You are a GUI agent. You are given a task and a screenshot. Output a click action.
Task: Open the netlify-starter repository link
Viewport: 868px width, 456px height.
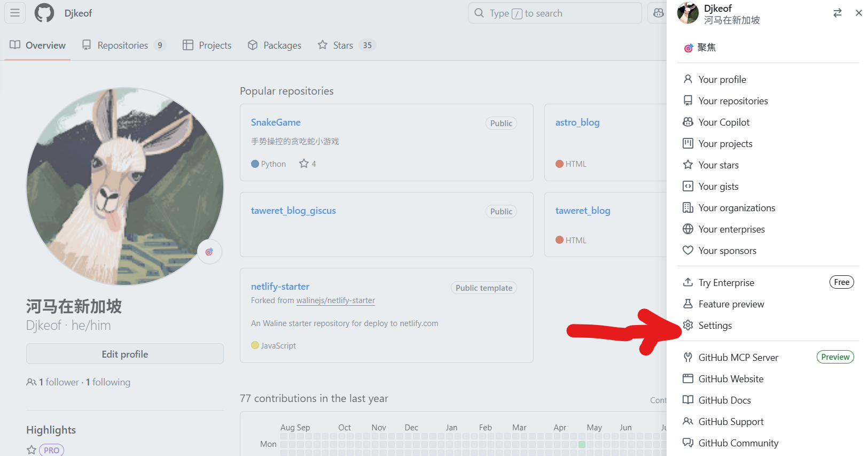tap(280, 287)
